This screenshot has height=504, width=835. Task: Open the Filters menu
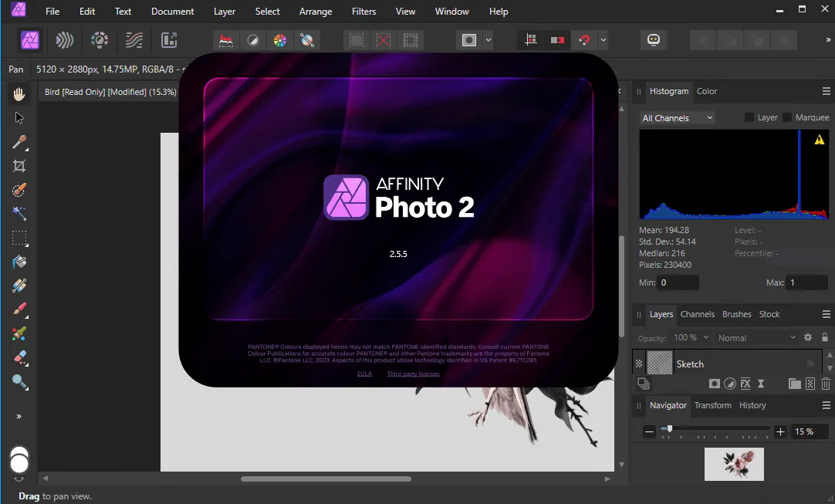click(x=363, y=11)
